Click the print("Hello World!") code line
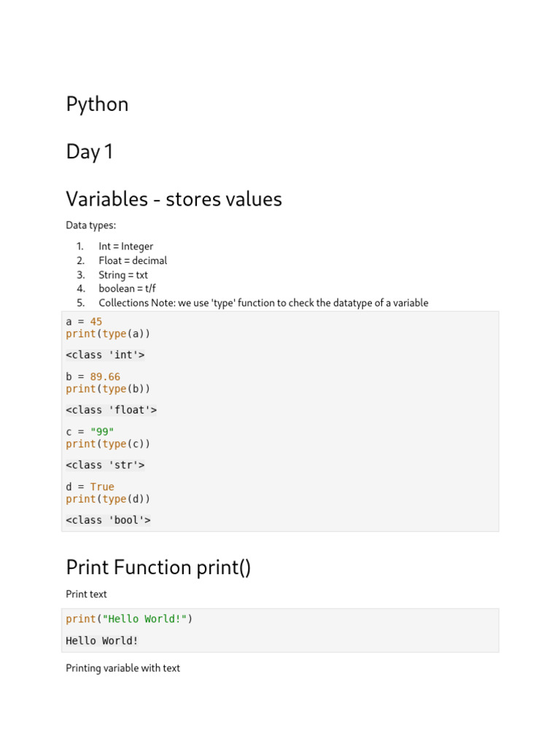This screenshot has height=747, width=560. coord(129,619)
